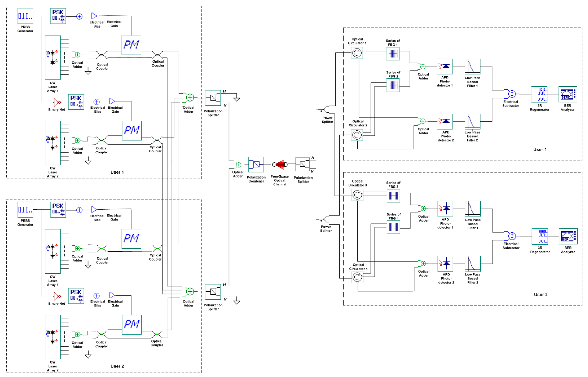The image size is (588, 377).
Task: Click the Optical Circulator 1 component
Action: tap(357, 53)
